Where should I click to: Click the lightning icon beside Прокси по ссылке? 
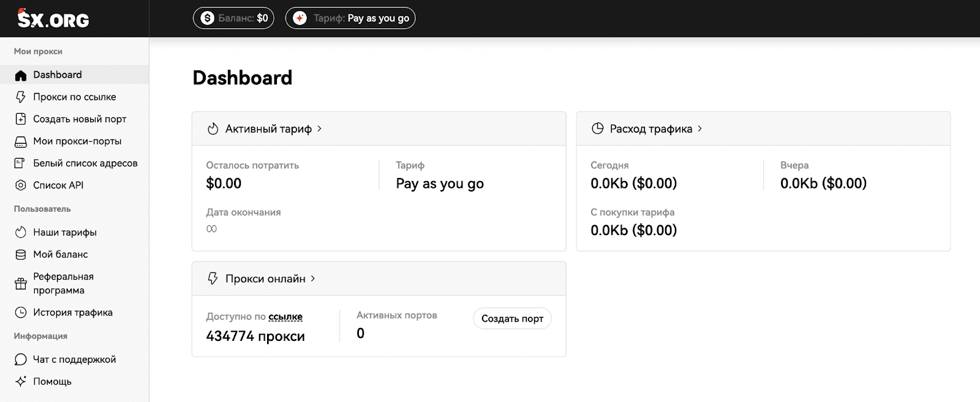(x=21, y=97)
